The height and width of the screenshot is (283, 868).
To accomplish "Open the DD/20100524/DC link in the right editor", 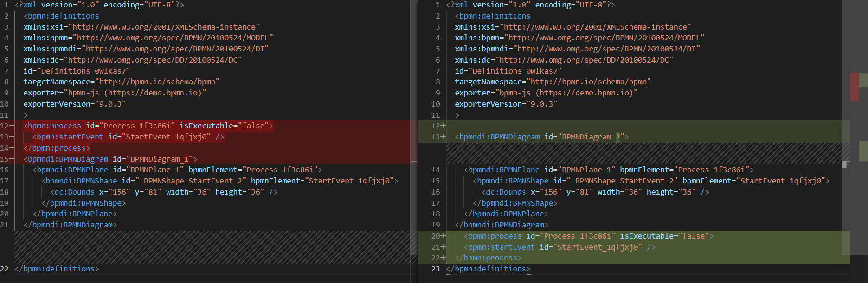I will [584, 60].
